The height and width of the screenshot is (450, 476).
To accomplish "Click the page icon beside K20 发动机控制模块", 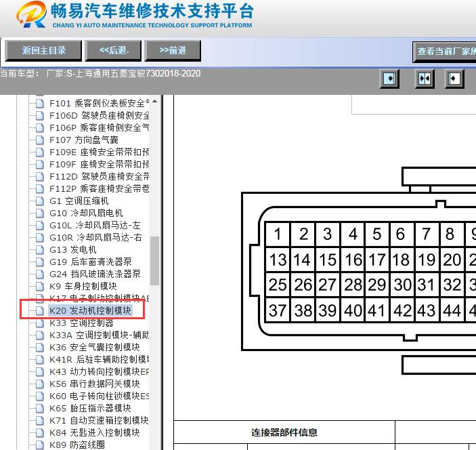I will pos(39,310).
